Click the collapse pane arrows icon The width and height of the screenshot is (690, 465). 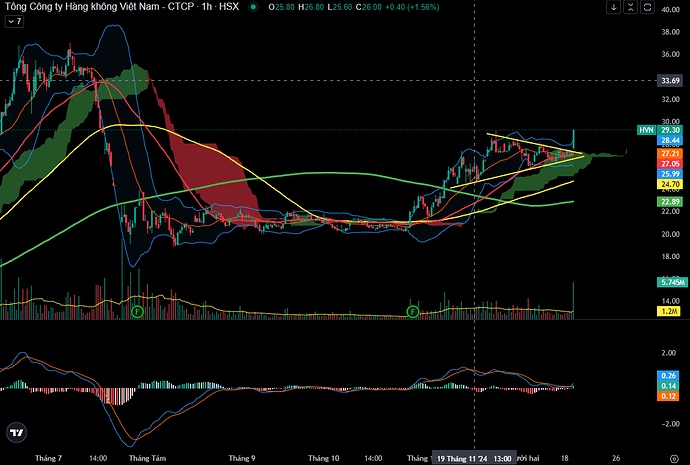(x=631, y=7)
